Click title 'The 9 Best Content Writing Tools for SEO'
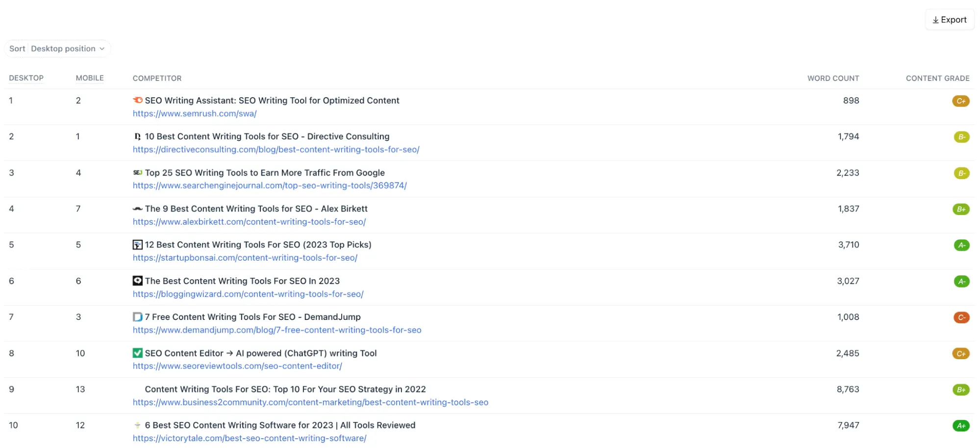Viewport: 980px width, 448px height. (x=256, y=209)
